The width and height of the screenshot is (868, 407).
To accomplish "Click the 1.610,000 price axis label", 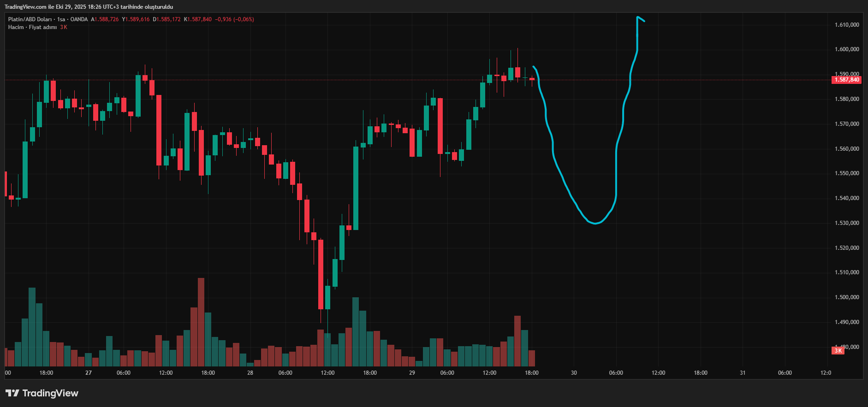I will tap(847, 25).
